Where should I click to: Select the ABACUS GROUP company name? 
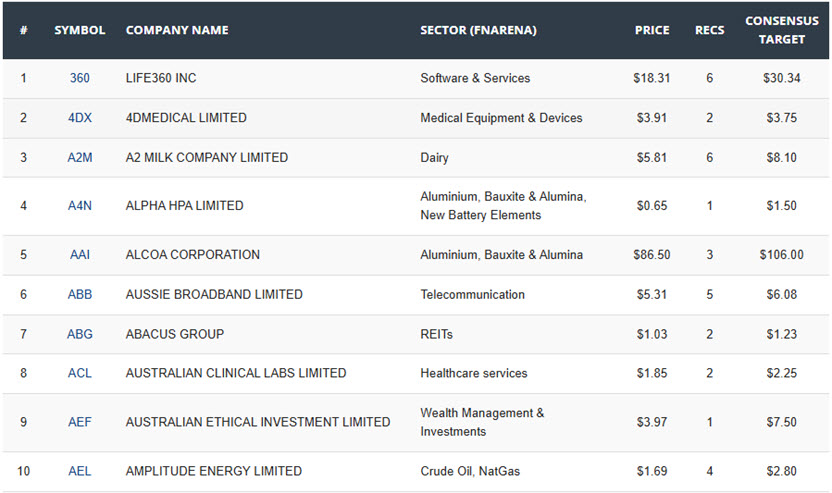click(175, 334)
